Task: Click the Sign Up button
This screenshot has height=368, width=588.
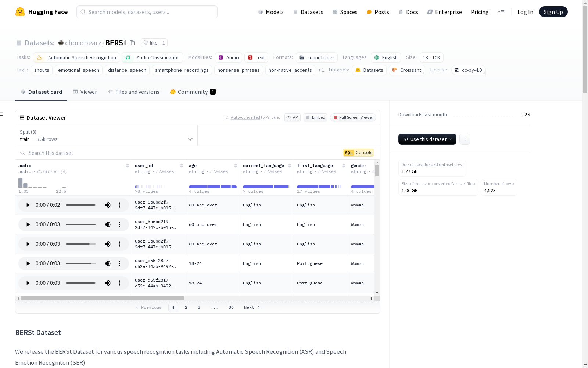Action: pos(553,12)
